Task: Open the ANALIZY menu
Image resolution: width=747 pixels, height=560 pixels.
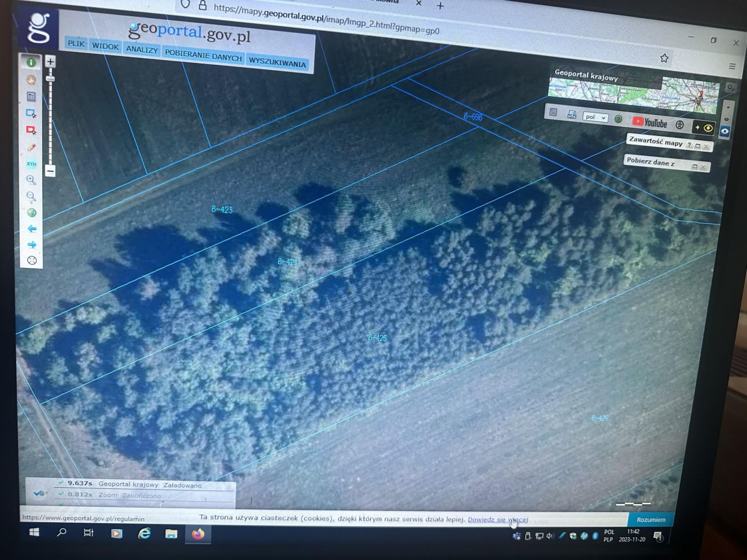Action: pos(142,50)
